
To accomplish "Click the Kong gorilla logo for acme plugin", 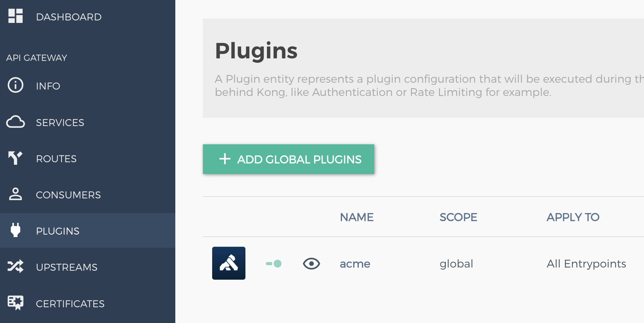I will [x=229, y=263].
